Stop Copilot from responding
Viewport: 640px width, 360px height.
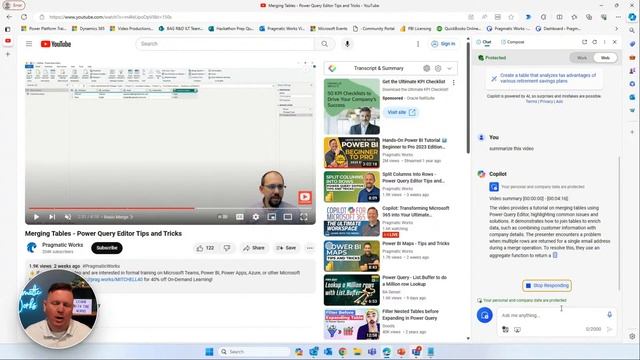pos(547,285)
